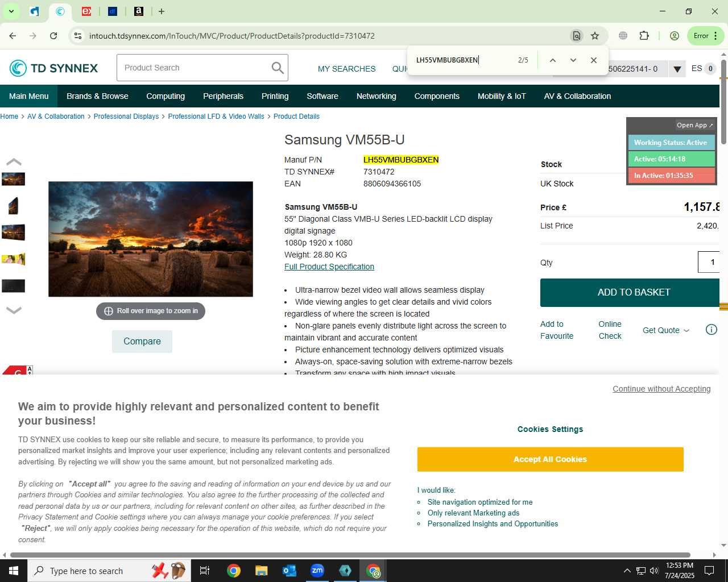Click ADD TO BASKET button
Viewport: 728px width, 582px height.
tap(630, 292)
